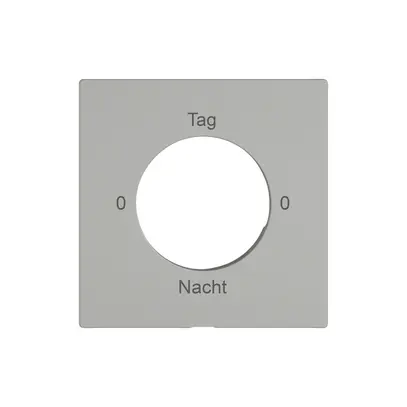Click the left edge of the circular opening
This screenshot has width=407, height=407.
coord(136,203)
